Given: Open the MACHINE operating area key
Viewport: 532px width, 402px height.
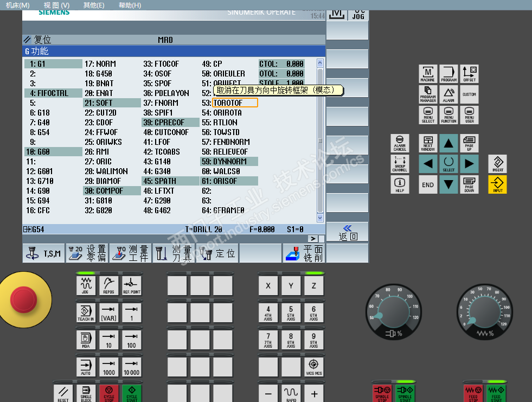Looking at the screenshot, I should (428, 74).
